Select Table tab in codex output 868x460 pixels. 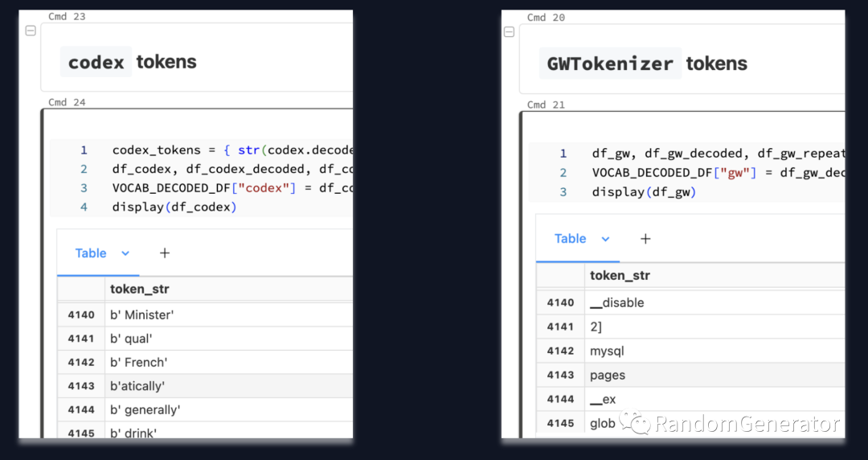point(91,253)
